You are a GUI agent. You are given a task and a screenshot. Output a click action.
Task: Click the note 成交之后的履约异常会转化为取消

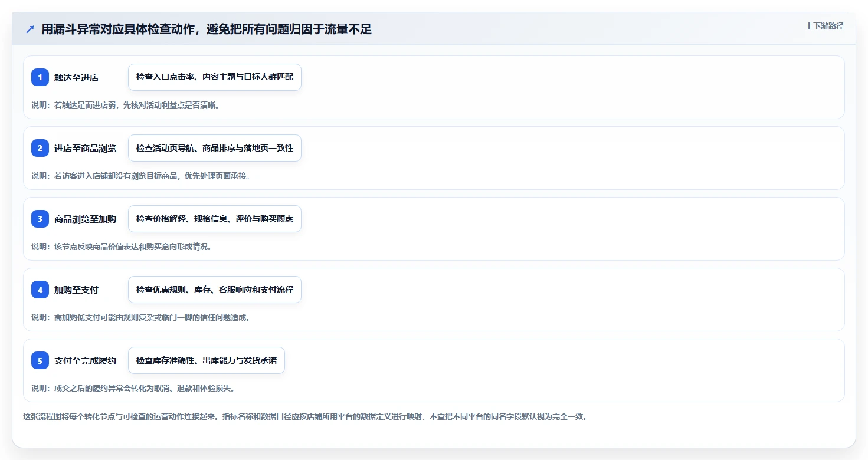click(x=133, y=388)
